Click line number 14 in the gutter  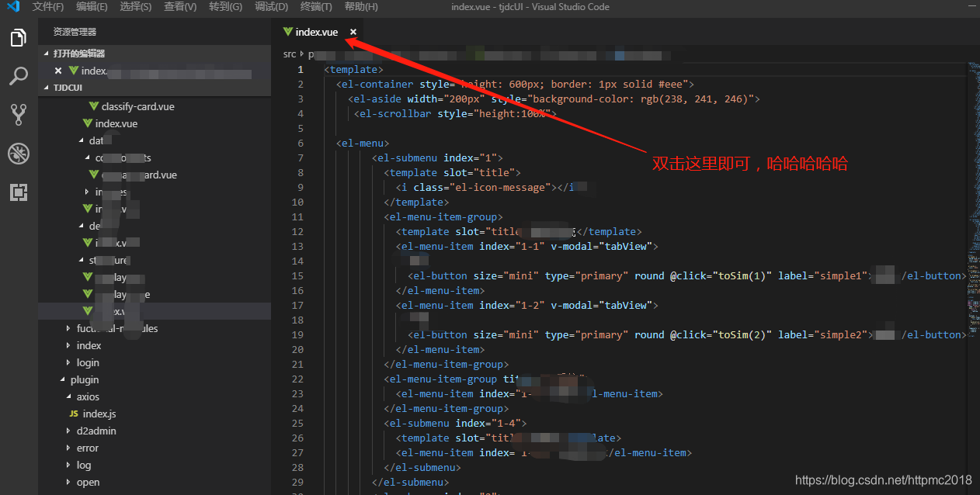point(297,261)
